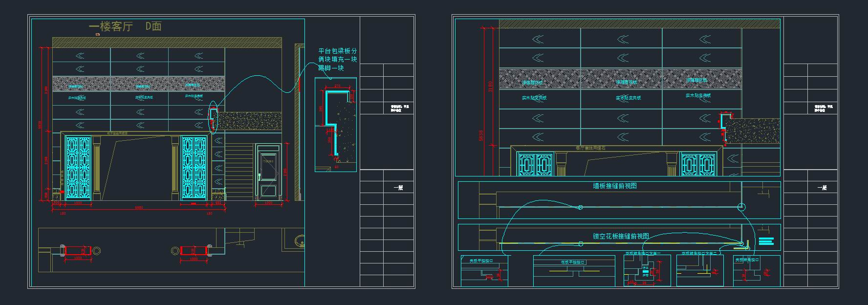
Task: Select the left cyan lattice screen panel
Action: tap(78, 167)
